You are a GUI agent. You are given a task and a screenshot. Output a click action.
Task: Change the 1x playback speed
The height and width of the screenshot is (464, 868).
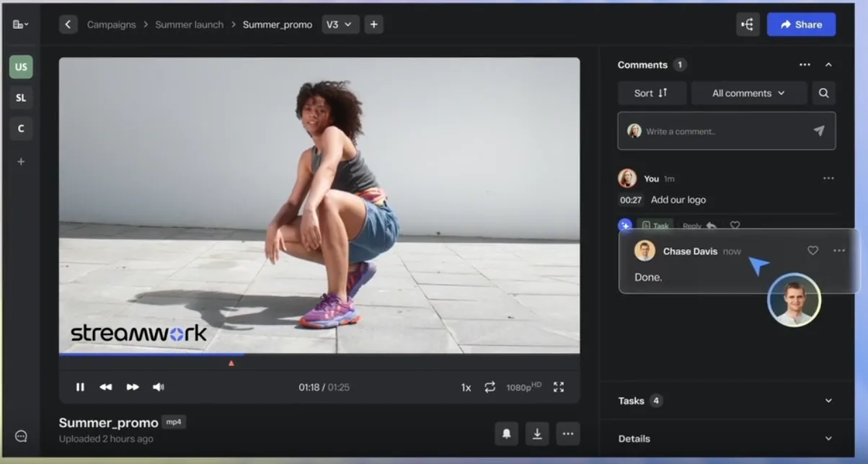click(466, 388)
